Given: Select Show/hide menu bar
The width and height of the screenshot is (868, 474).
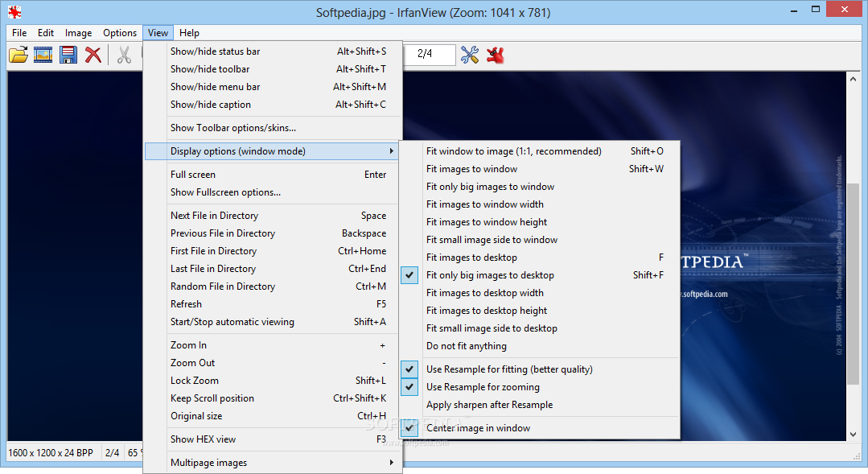Looking at the screenshot, I should tap(272, 87).
